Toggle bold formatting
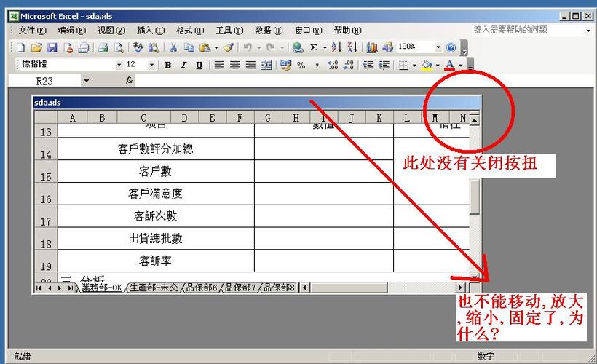This screenshot has width=597, height=364. [168, 65]
